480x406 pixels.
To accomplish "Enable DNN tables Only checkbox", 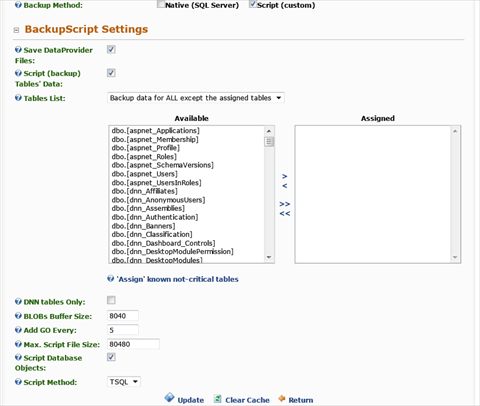I will [x=111, y=300].
